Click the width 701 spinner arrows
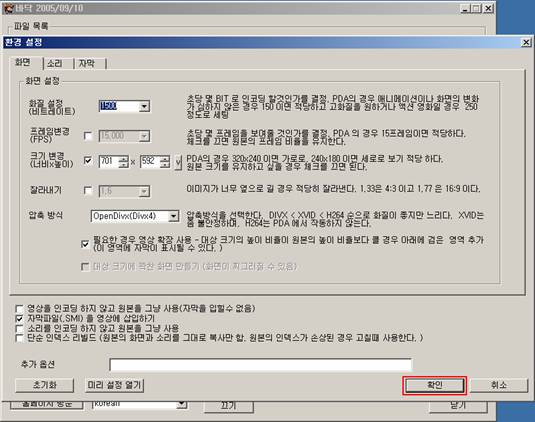The image size is (535, 422). point(124,161)
